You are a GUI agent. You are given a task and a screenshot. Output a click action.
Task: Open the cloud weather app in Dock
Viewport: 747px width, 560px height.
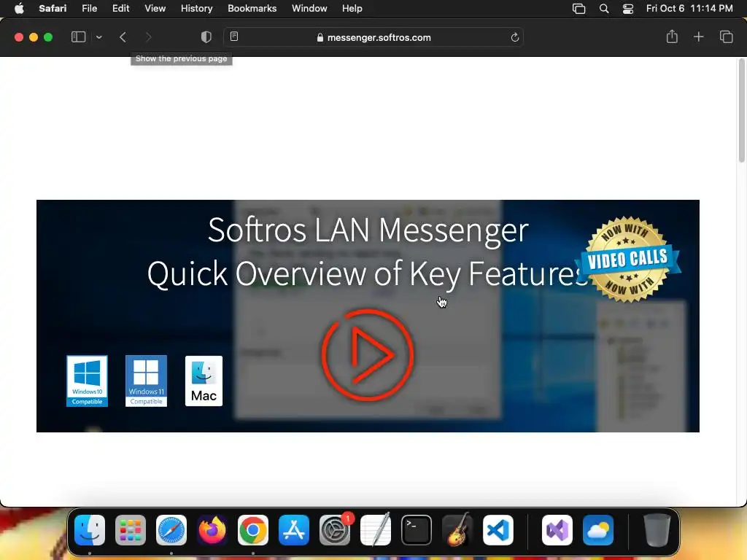click(x=598, y=530)
